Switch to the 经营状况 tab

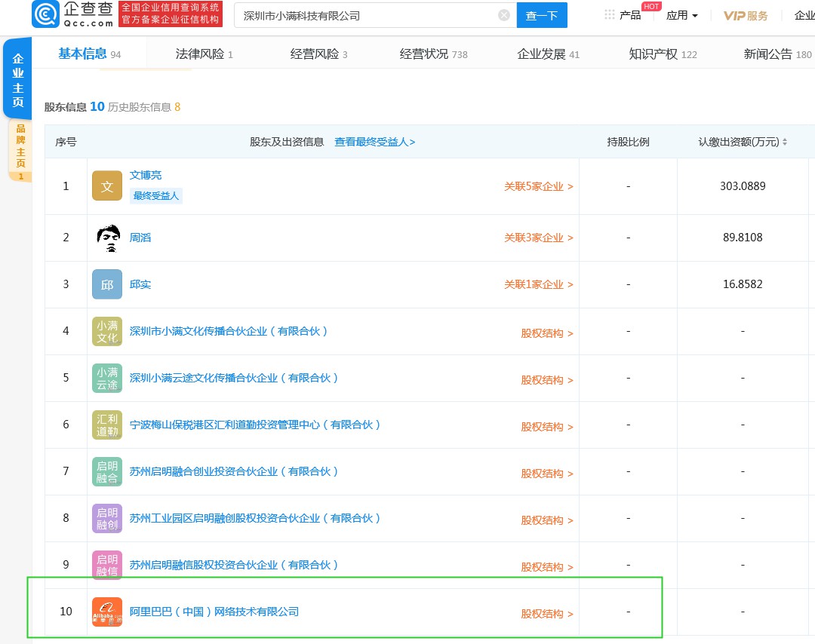[x=433, y=54]
